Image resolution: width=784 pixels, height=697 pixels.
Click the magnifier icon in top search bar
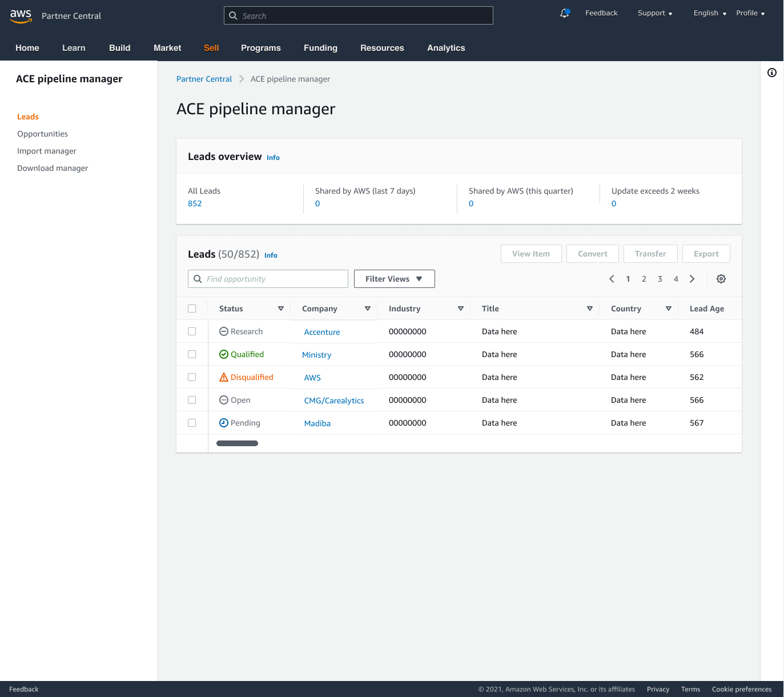click(x=233, y=15)
